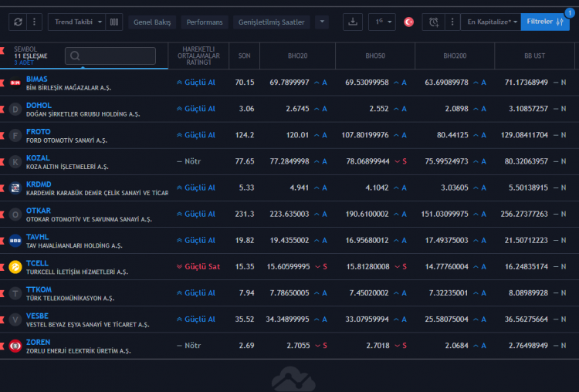Click the Turkey flag market selector

pyautogui.click(x=408, y=22)
